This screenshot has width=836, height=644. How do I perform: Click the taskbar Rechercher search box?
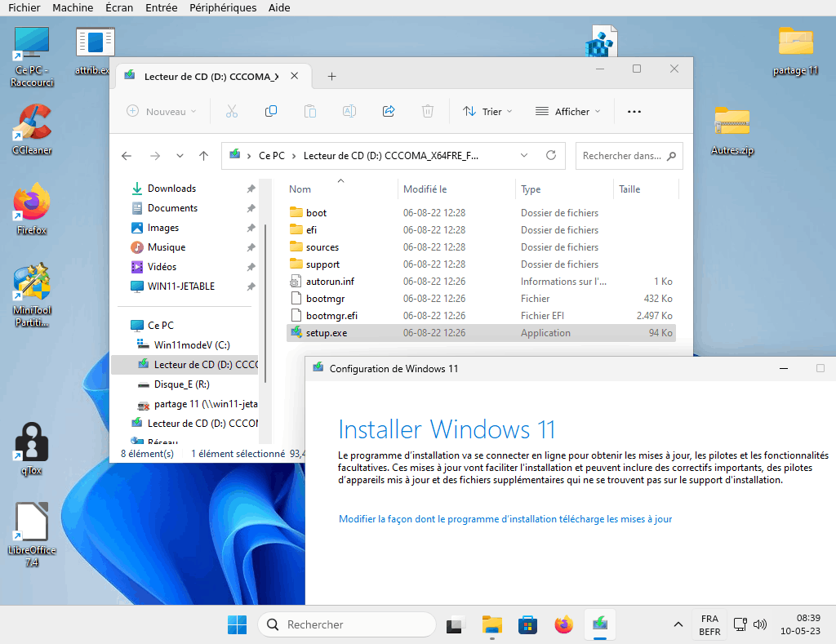[346, 624]
